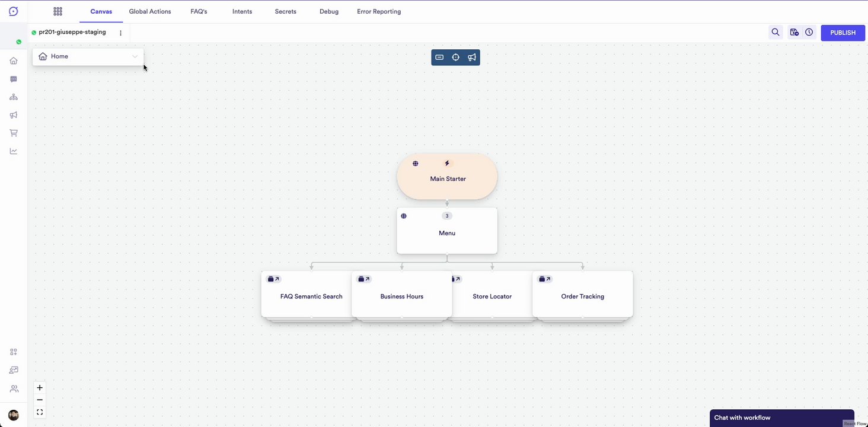This screenshot has width=868, height=427.
Task: Select the Business Hours node
Action: (402, 294)
